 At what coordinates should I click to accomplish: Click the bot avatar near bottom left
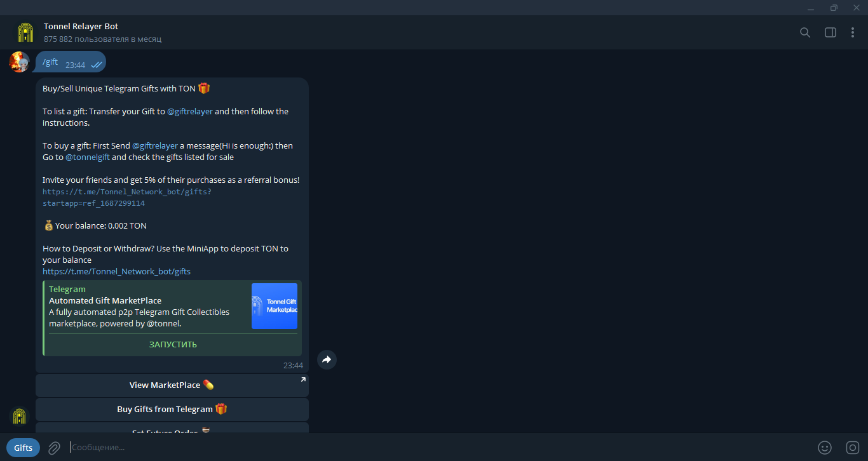19,417
